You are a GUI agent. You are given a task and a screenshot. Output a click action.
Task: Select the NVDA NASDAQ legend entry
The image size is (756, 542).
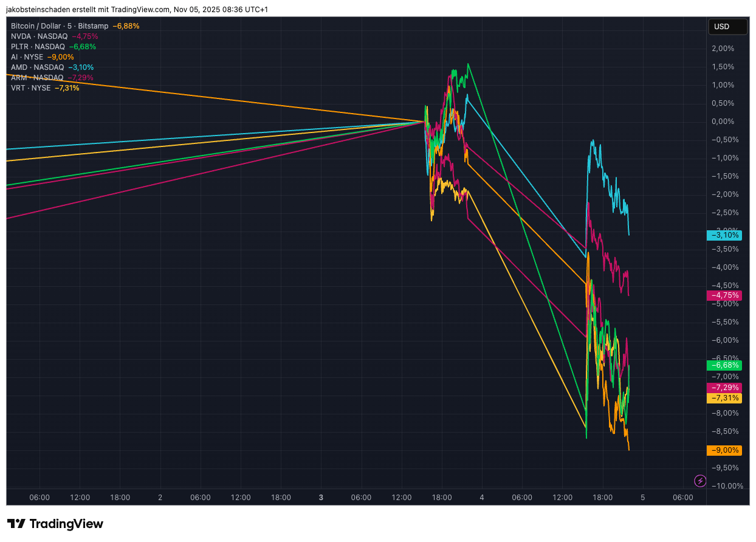[x=39, y=36]
